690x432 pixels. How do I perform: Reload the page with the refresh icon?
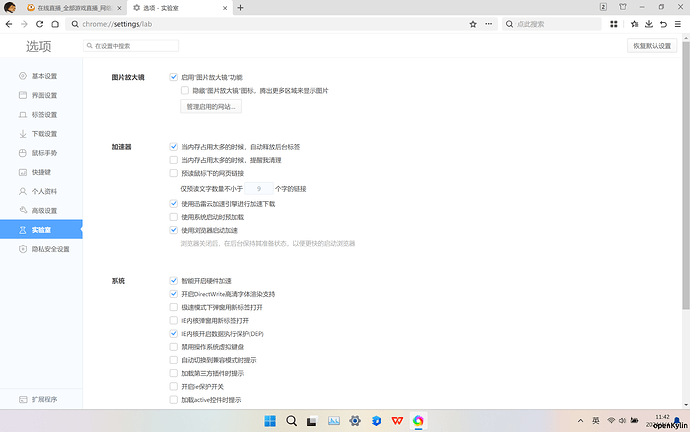(x=40, y=24)
